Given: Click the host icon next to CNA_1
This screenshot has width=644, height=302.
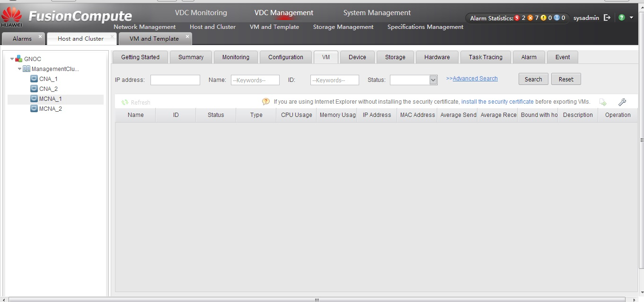Looking at the screenshot, I should click(x=34, y=79).
